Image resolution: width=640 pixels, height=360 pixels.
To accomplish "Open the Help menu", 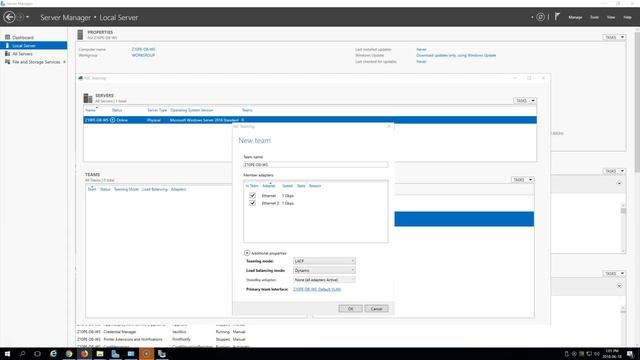I will (x=627, y=17).
